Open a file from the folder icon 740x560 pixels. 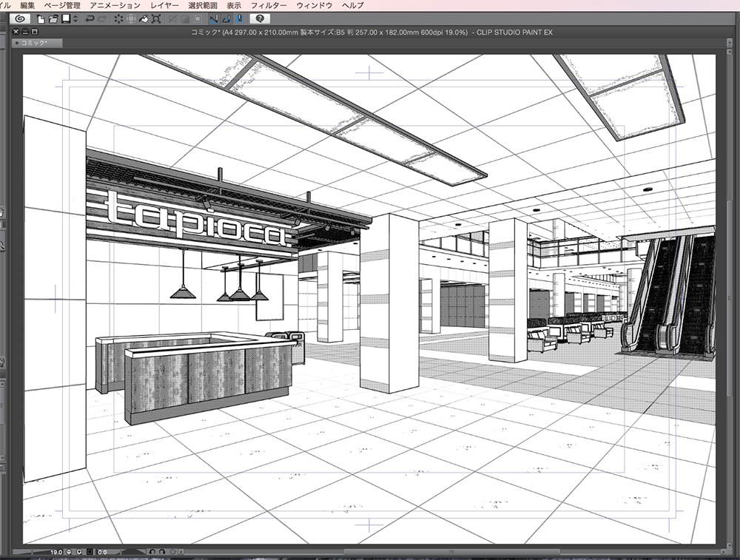point(53,19)
